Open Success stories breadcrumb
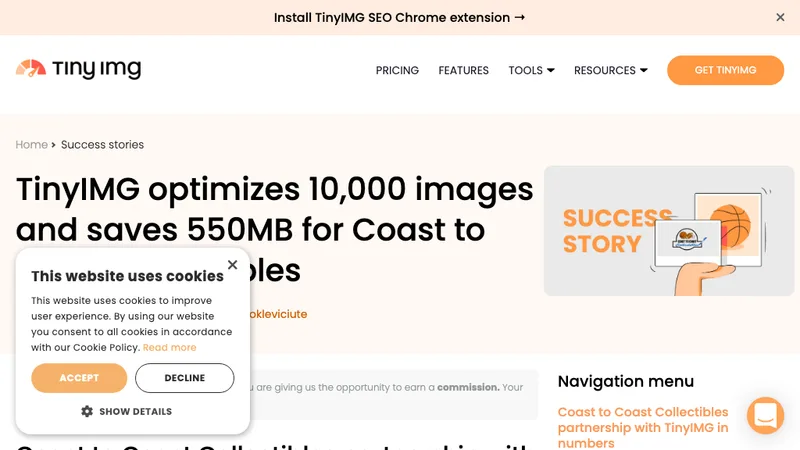This screenshot has width=800, height=450. click(x=103, y=144)
